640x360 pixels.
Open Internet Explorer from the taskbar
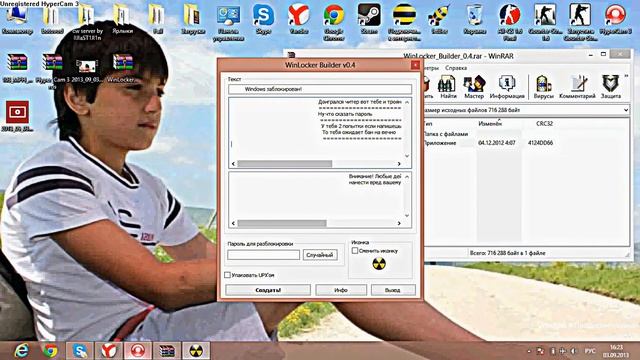(x=21, y=351)
